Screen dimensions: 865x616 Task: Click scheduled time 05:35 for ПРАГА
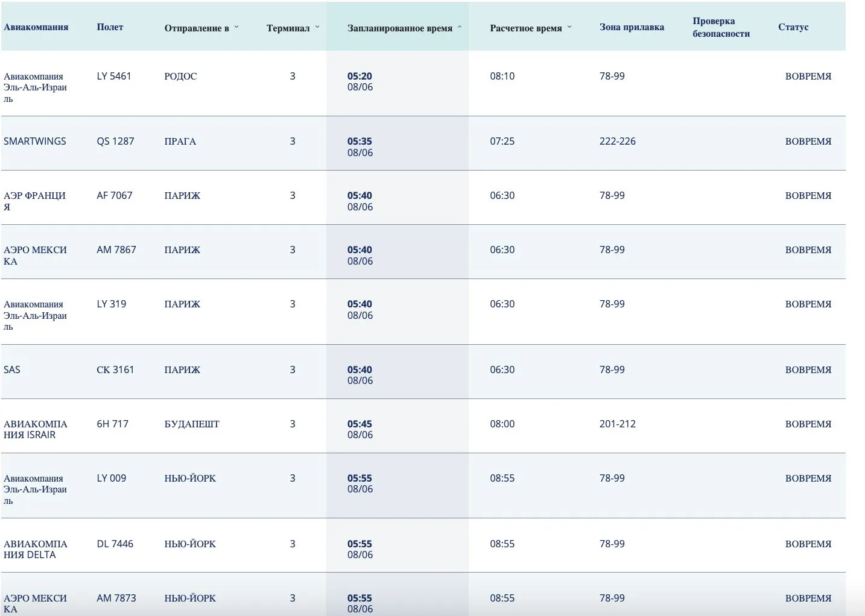click(x=360, y=141)
